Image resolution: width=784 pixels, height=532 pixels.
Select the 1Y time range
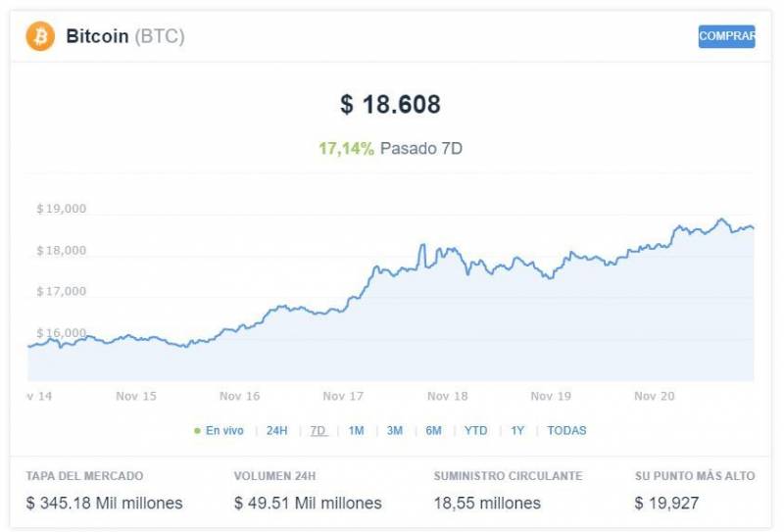pos(517,430)
